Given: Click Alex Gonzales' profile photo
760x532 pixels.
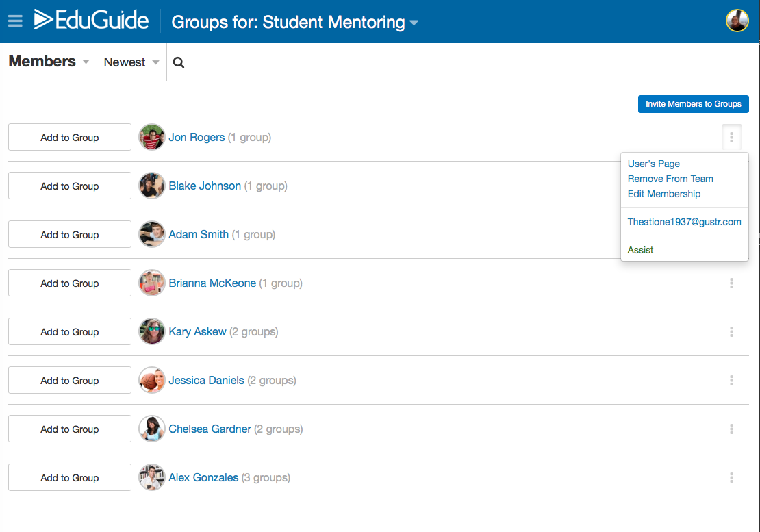Looking at the screenshot, I should pyautogui.click(x=152, y=477).
